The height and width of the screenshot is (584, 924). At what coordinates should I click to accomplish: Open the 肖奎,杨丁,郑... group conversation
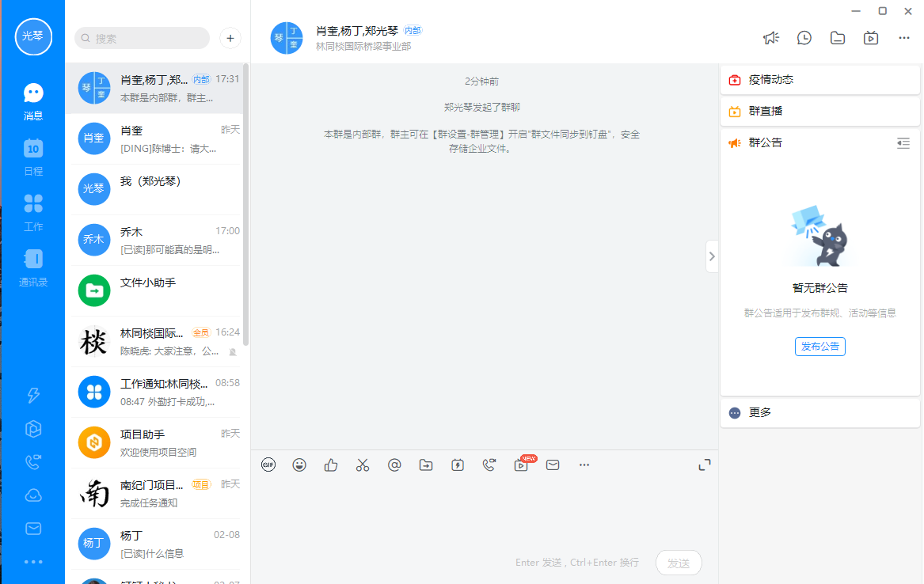[156, 89]
